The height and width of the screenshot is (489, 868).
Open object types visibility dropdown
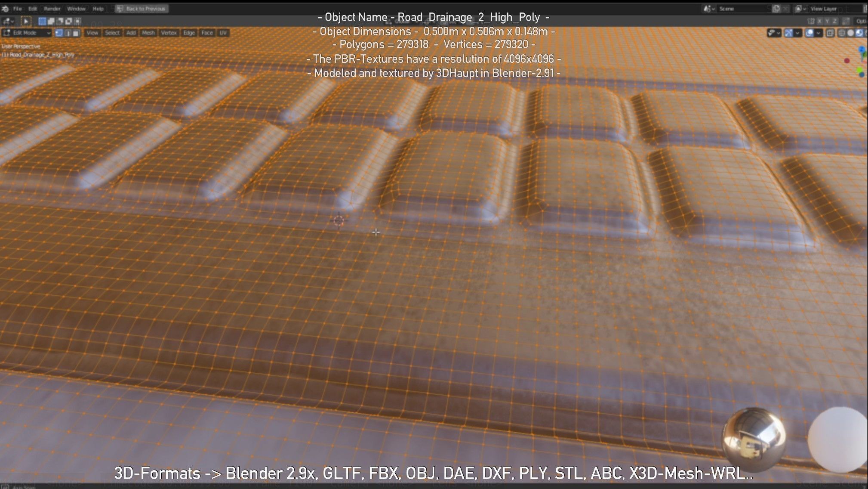point(774,33)
